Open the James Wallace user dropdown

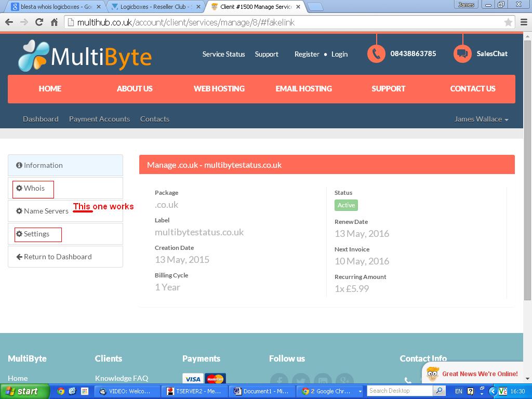(x=481, y=119)
